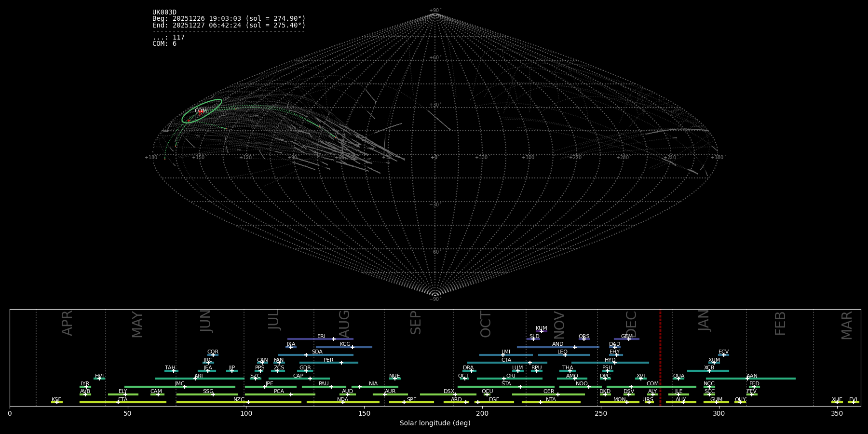Screen dimensions: 868x434
Task: Click the STA shower label
Action: [x=506, y=384]
